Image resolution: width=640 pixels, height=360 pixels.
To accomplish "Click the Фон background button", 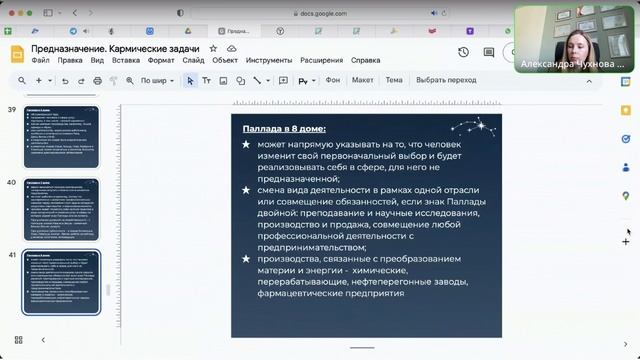I will 333,80.
